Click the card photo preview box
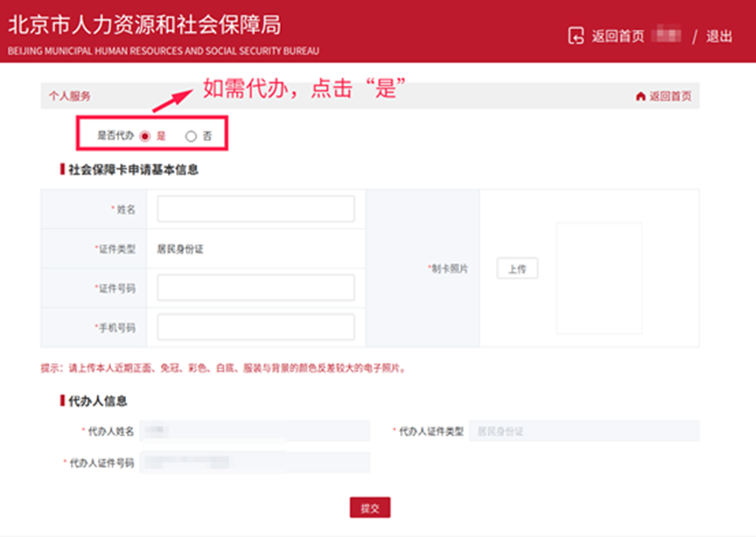The height and width of the screenshot is (537, 756). pyautogui.click(x=598, y=278)
